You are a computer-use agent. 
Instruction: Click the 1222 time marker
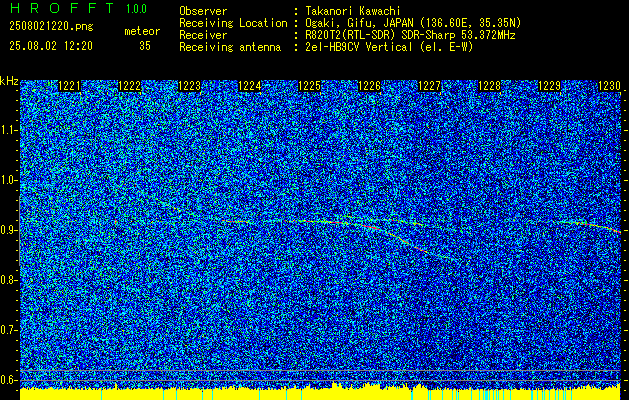point(130,86)
